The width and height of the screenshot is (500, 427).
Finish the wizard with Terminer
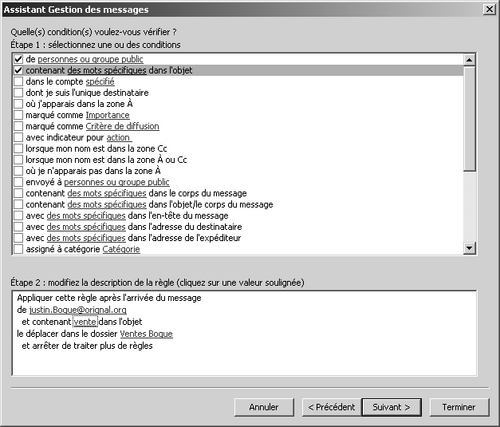459,407
